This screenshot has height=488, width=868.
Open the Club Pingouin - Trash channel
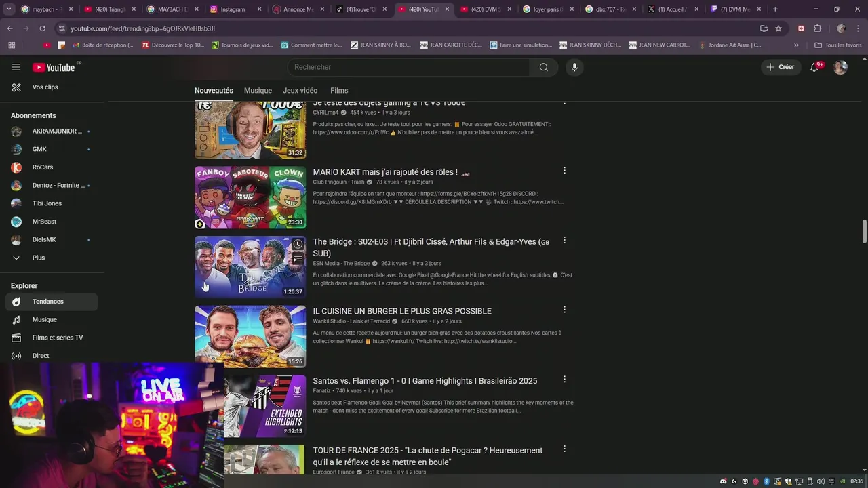[x=338, y=182]
